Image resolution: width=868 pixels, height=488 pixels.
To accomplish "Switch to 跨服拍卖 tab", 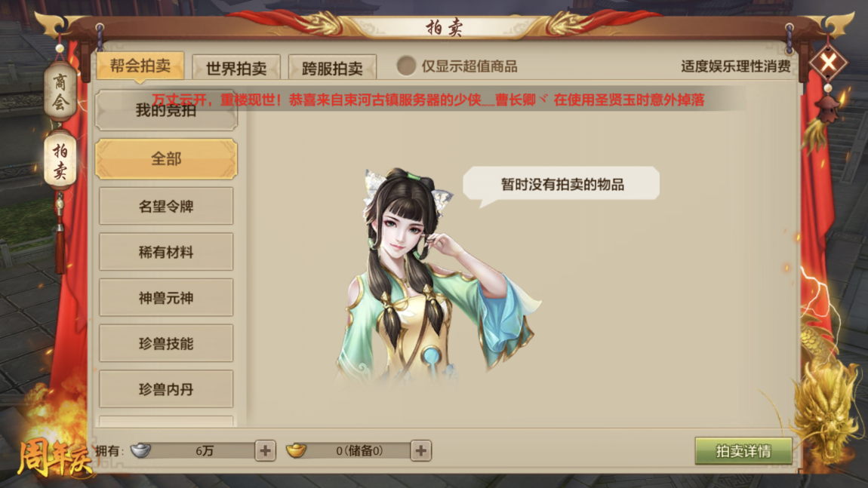I will pyautogui.click(x=332, y=67).
